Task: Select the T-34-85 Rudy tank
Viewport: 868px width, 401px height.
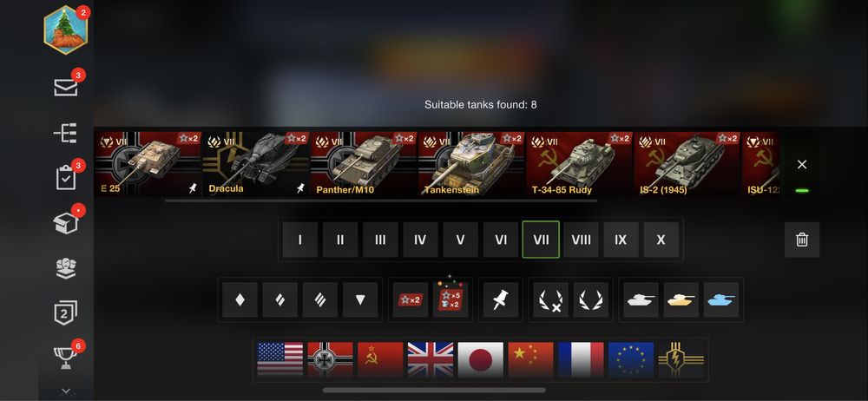Action: coord(579,164)
